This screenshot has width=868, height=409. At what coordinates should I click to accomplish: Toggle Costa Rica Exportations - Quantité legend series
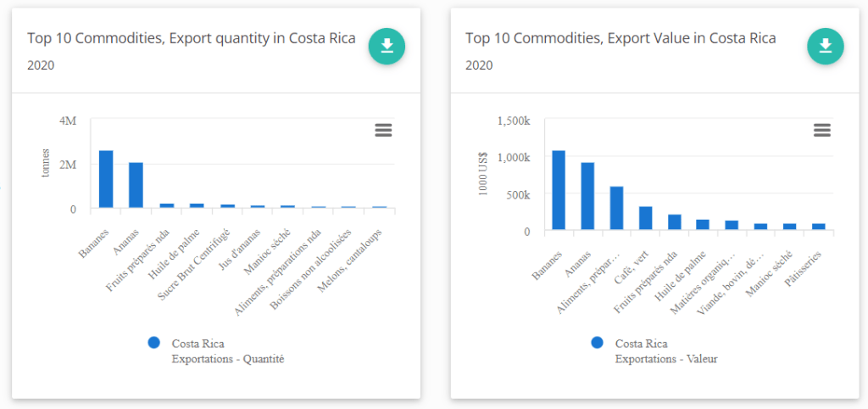[227, 351]
